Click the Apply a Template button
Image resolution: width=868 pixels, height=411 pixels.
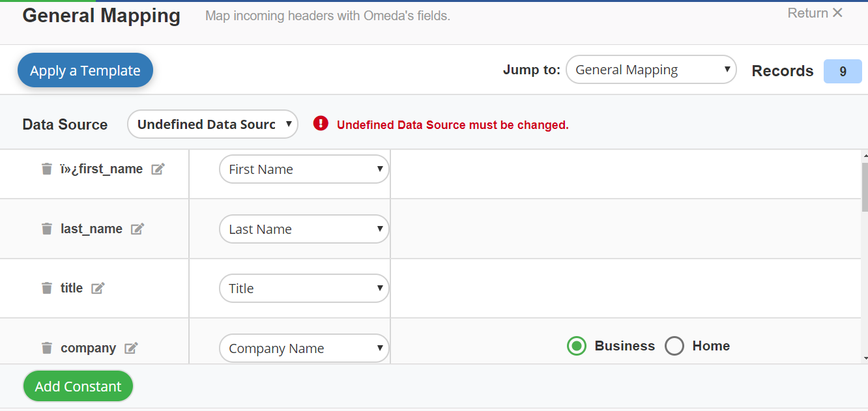[85, 70]
